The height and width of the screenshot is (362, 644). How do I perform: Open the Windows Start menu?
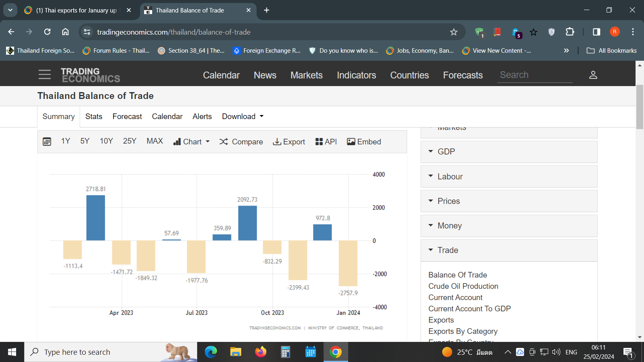tap(12, 352)
